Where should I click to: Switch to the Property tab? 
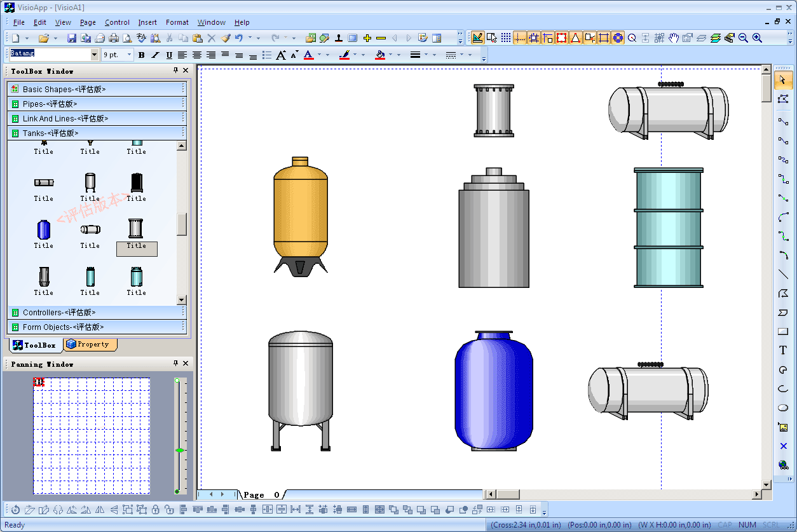90,344
